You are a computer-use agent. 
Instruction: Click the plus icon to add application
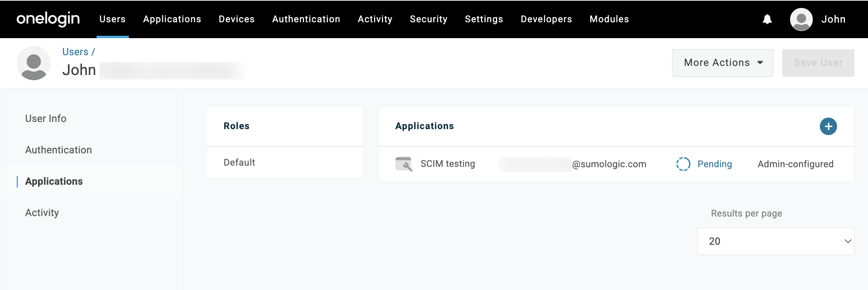828,126
